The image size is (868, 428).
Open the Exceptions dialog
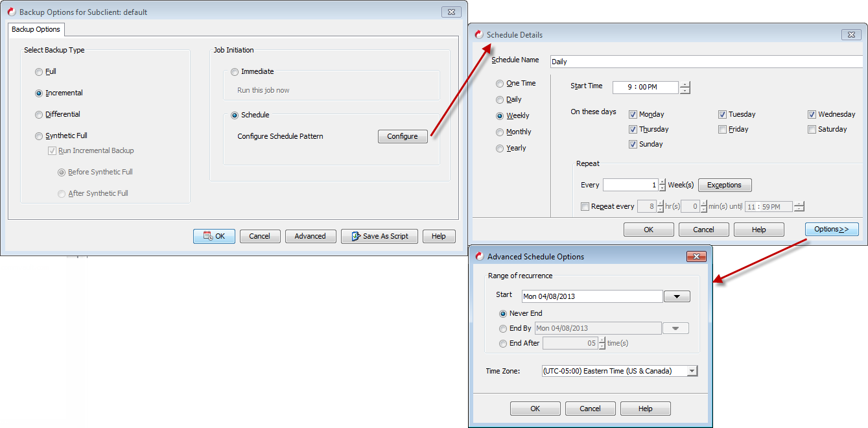(724, 185)
